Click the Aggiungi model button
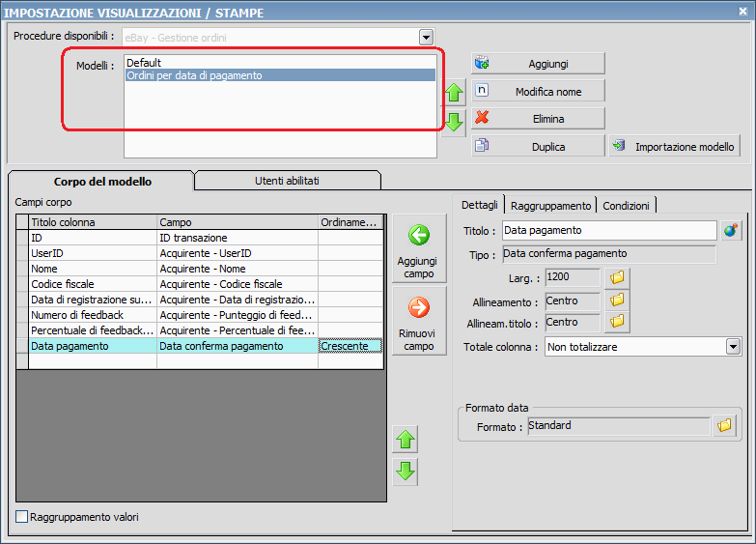This screenshot has height=544, width=756. tap(538, 64)
